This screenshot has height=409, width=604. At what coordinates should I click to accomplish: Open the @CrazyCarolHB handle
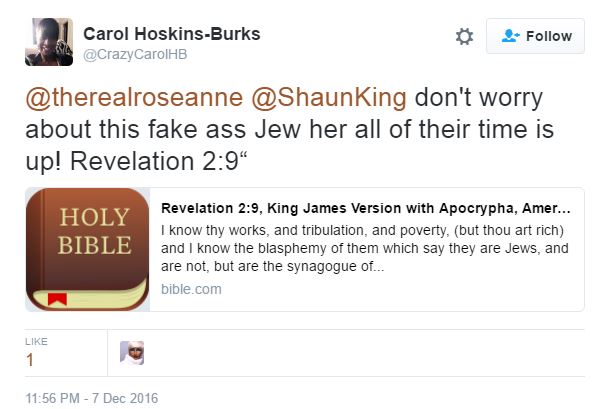[x=135, y=54]
